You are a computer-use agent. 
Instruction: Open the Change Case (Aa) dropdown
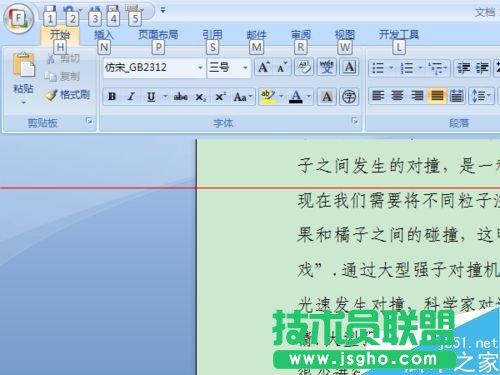(243, 97)
